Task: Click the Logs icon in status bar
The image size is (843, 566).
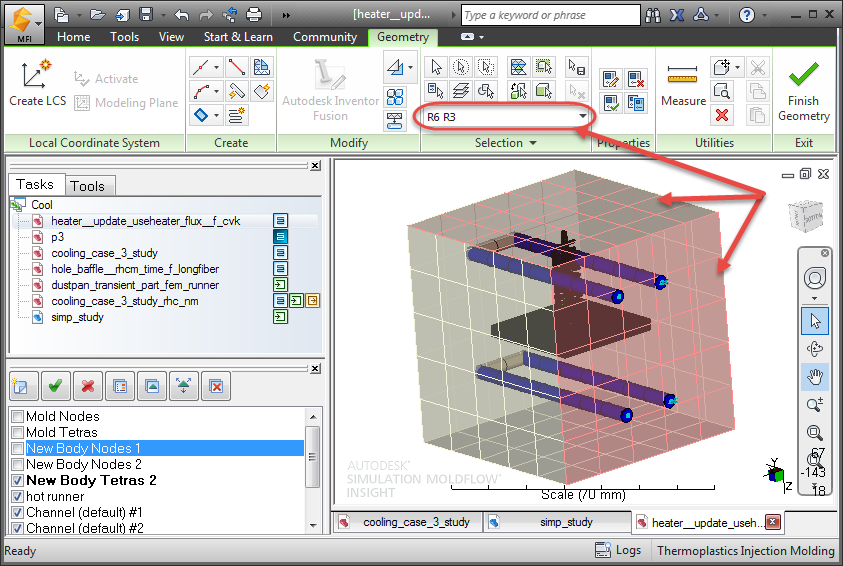Action: [x=603, y=550]
